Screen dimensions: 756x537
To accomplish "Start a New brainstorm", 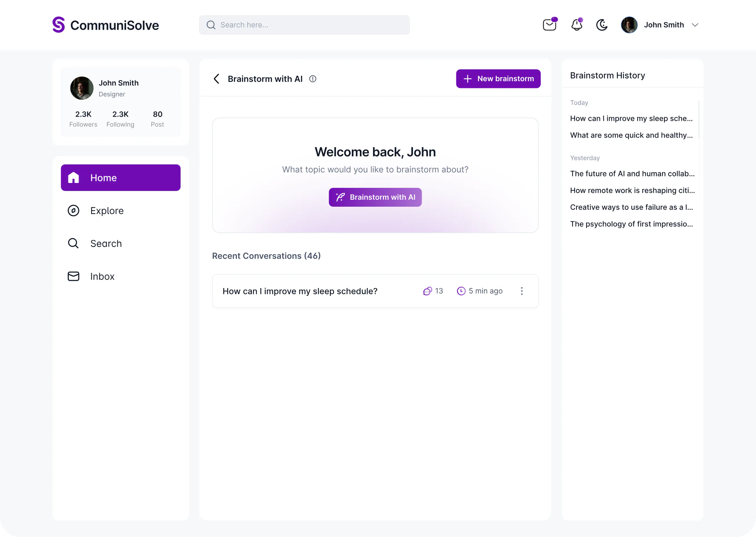I will [498, 79].
